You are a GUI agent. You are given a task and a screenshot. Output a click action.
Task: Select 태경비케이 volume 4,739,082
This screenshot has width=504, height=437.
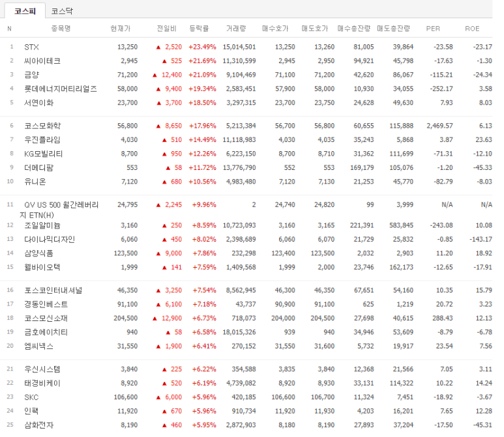[x=241, y=384]
